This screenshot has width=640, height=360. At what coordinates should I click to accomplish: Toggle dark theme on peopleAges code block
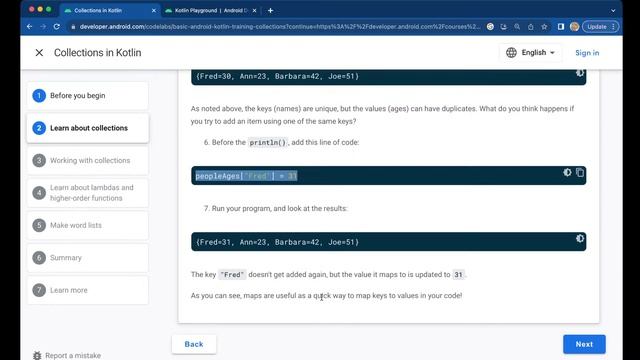567,172
